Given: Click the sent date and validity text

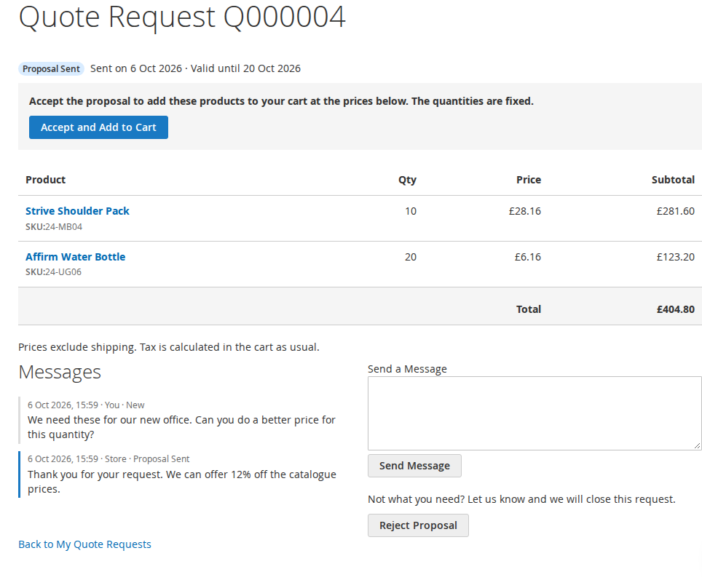Looking at the screenshot, I should 195,68.
